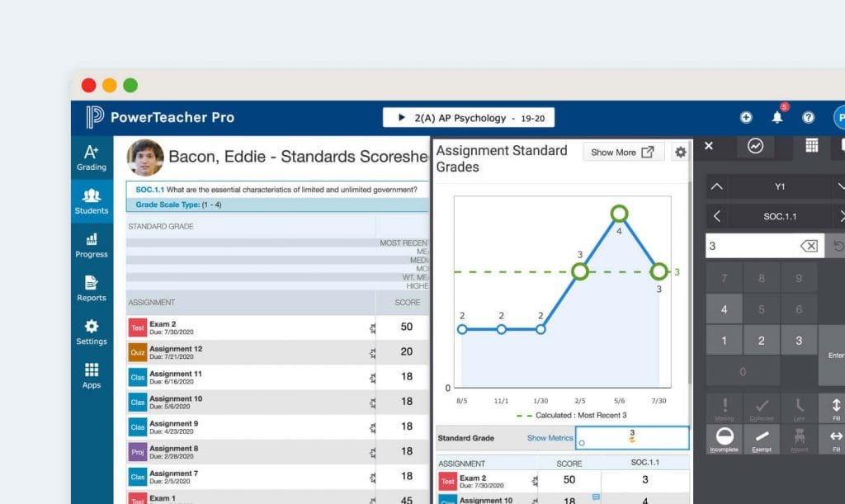Click Show More in Assignment Standard Grades

coord(623,153)
